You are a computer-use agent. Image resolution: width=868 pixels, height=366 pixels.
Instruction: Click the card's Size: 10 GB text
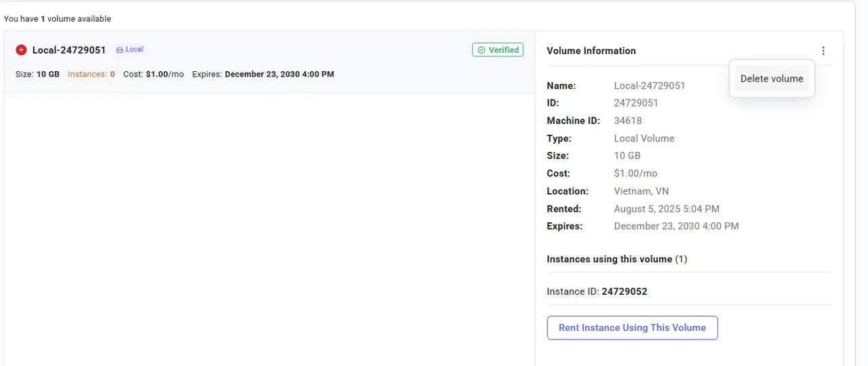click(x=37, y=74)
